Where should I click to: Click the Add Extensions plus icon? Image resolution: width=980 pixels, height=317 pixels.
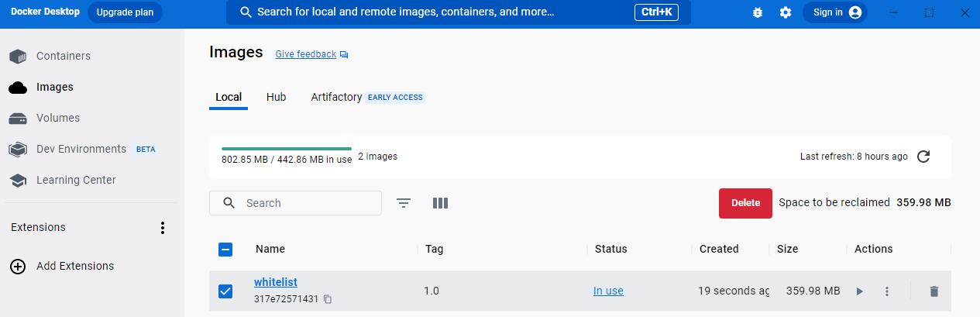[x=18, y=266]
